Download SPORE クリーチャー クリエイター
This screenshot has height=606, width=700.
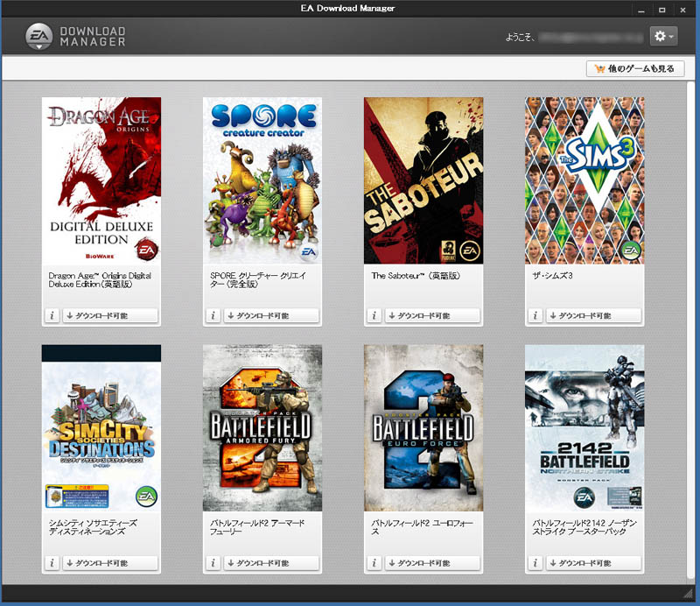point(271,315)
